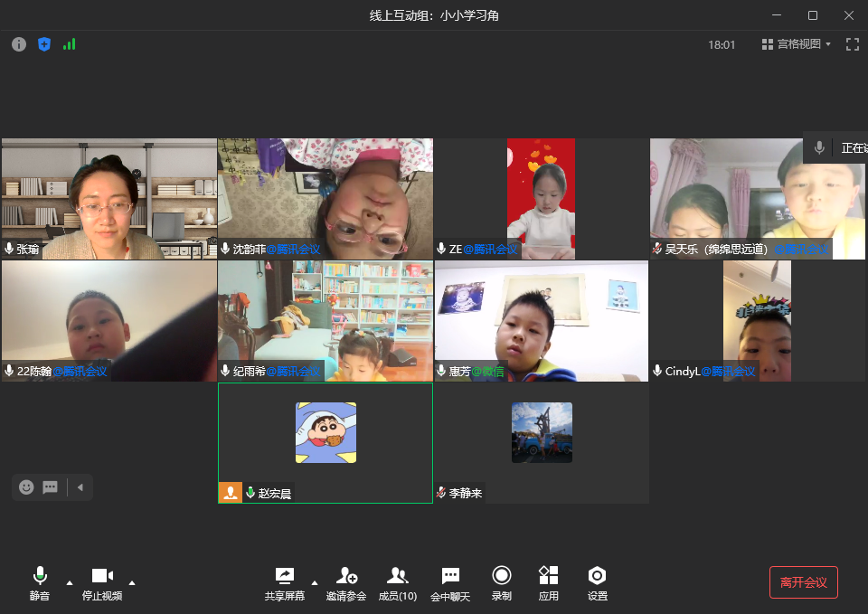Open 会中聊天 in-meeting chat
Screen dimensions: 868x614
[x=450, y=583]
